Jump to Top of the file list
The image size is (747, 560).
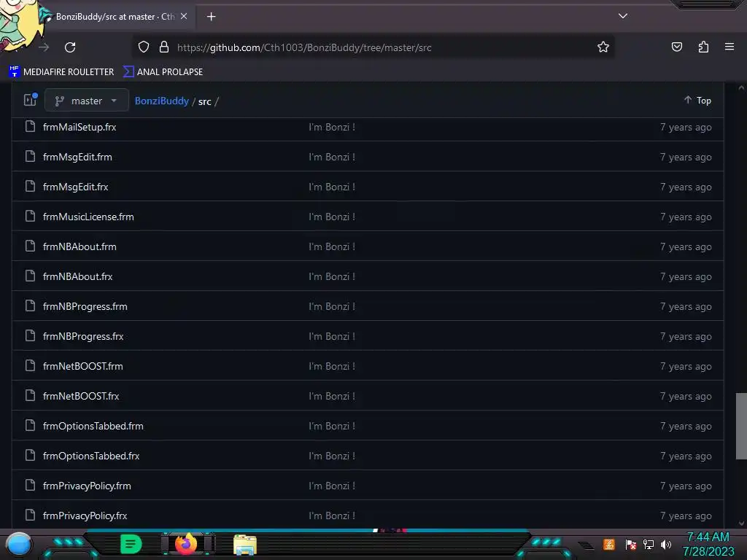point(697,101)
